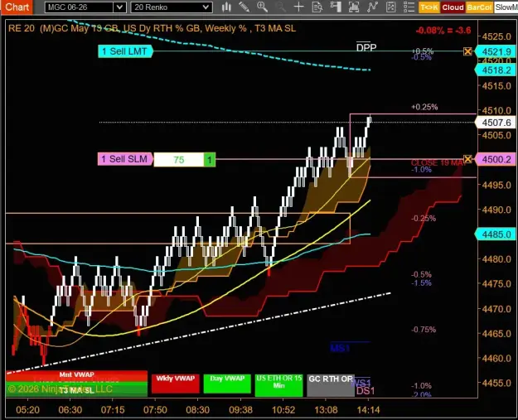
Task: Click the greyed zoom out magnifier
Action: [x=280, y=7]
